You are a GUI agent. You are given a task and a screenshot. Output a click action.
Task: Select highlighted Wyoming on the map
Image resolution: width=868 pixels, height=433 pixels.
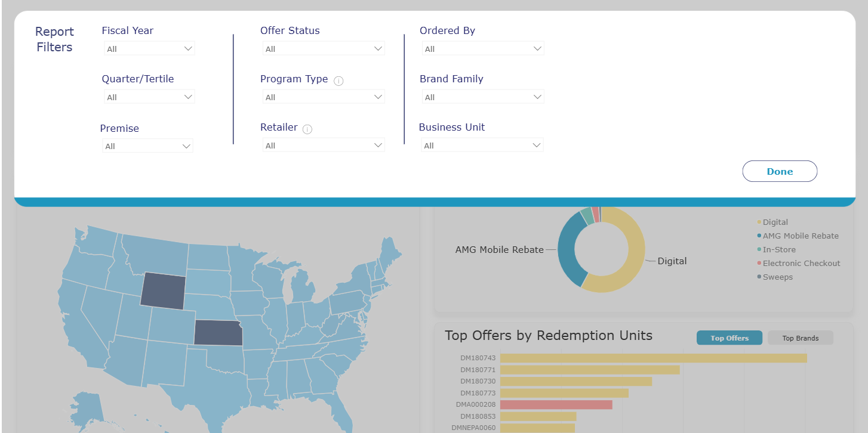click(163, 292)
